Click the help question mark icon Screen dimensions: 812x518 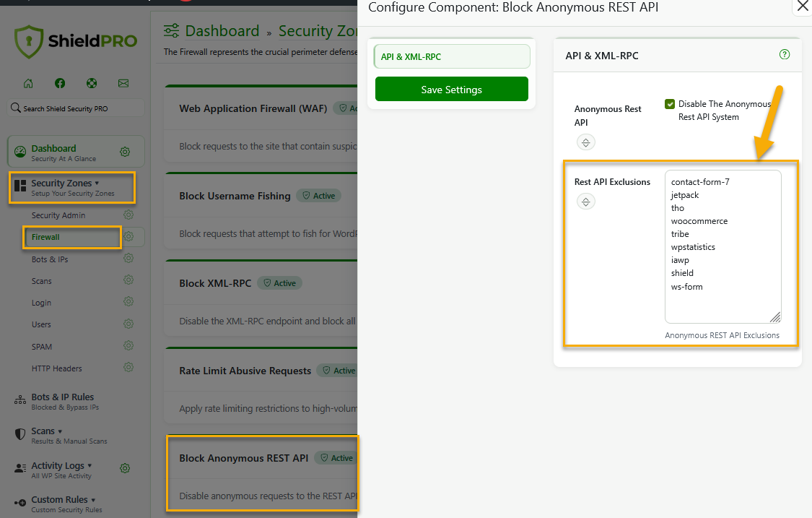click(x=785, y=54)
